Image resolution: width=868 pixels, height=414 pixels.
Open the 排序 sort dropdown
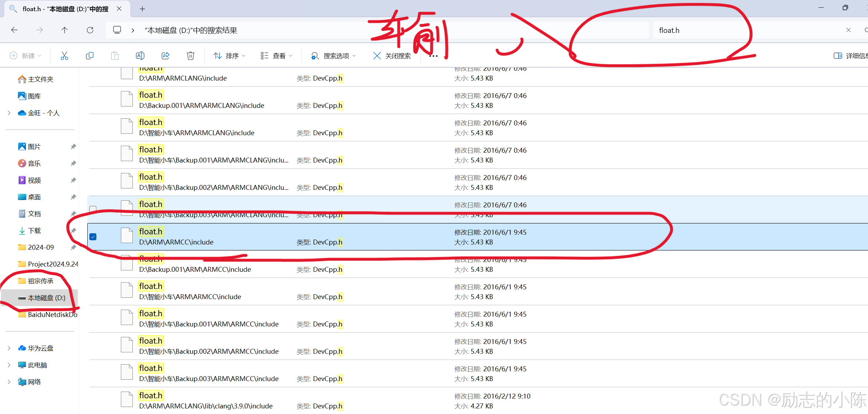pyautogui.click(x=230, y=56)
